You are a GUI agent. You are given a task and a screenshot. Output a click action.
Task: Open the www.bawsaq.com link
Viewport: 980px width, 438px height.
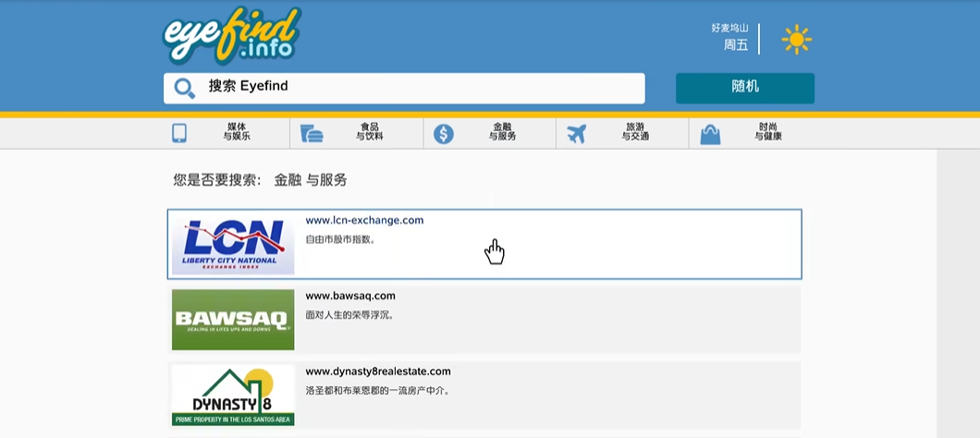[x=350, y=296]
